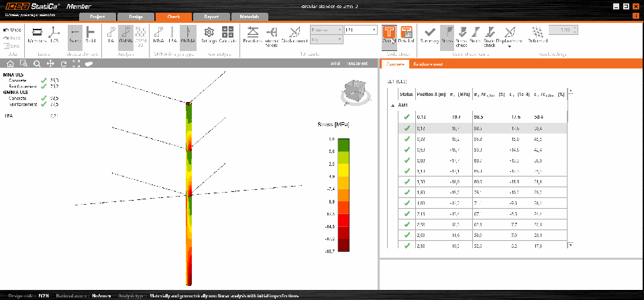Open the Check tab
This screenshot has width=644, height=300.
(x=174, y=17)
